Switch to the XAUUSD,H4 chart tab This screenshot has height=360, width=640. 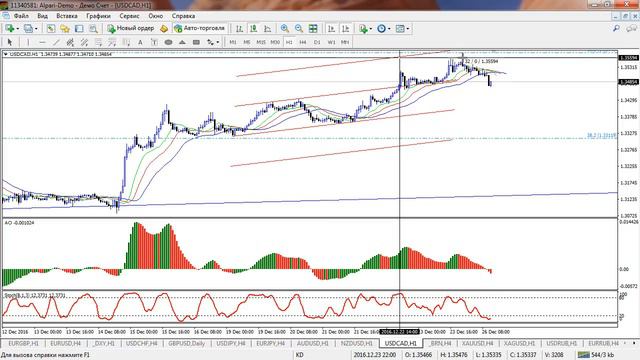477,343
